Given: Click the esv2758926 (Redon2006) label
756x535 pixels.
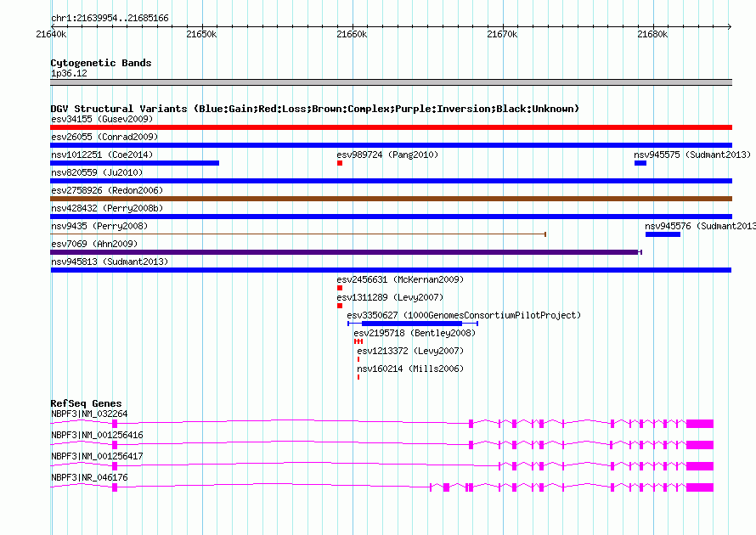Looking at the screenshot, I should [107, 190].
